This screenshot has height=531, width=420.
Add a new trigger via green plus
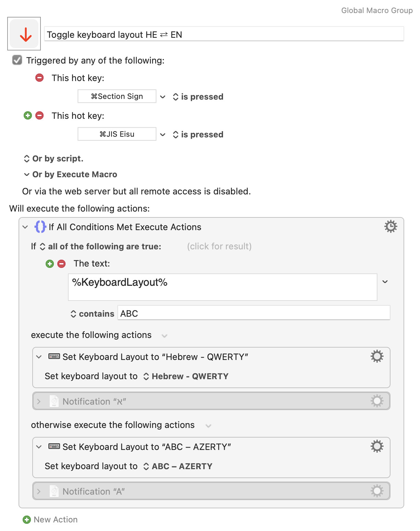click(x=28, y=115)
